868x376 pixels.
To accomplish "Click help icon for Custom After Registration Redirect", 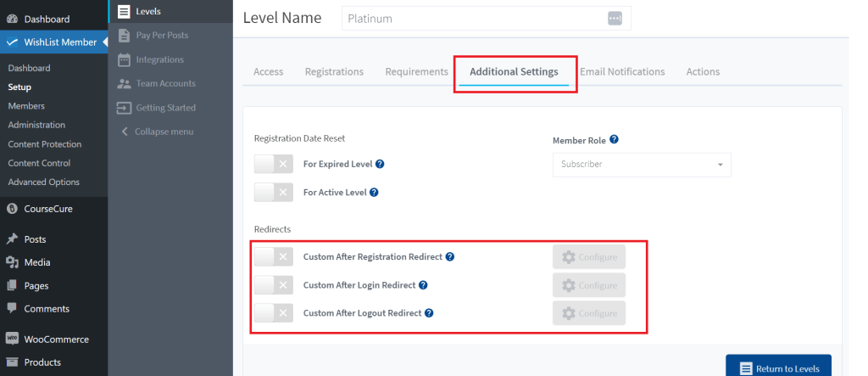I will 449,257.
